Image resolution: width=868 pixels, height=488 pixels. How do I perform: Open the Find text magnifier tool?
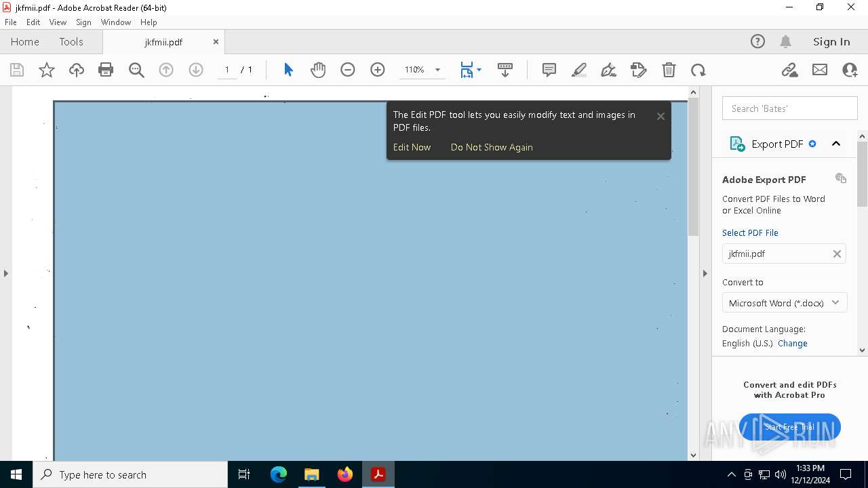tap(136, 70)
